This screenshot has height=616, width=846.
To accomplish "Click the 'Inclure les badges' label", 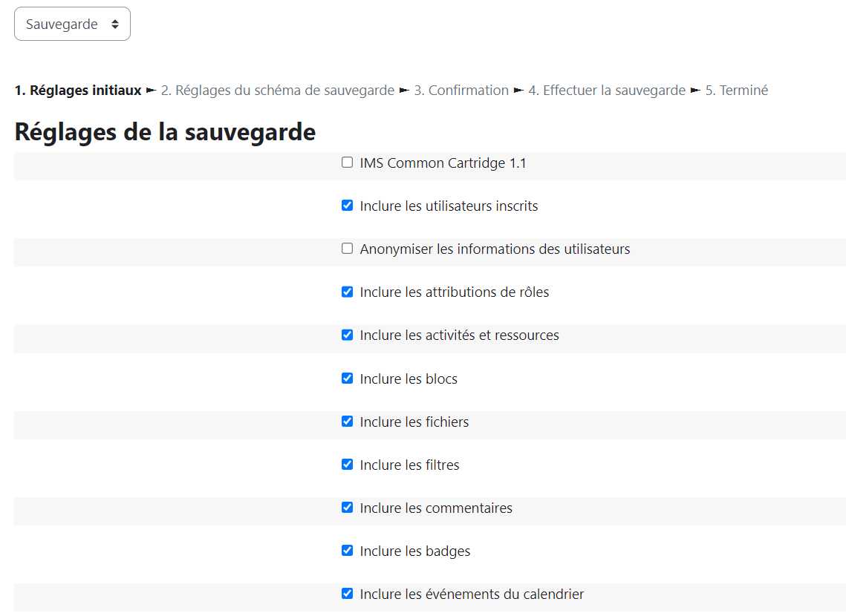I will point(415,551).
